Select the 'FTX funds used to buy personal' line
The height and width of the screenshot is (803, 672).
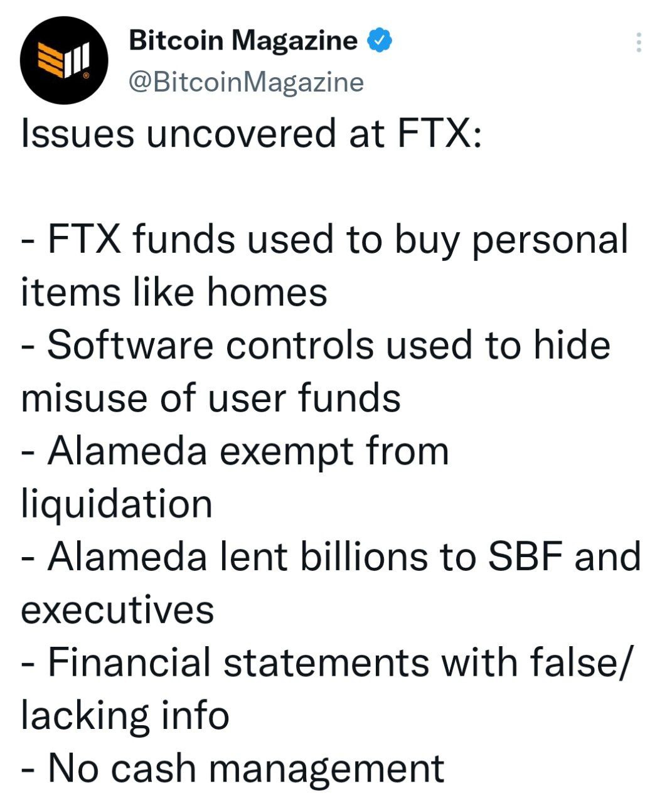point(324,240)
